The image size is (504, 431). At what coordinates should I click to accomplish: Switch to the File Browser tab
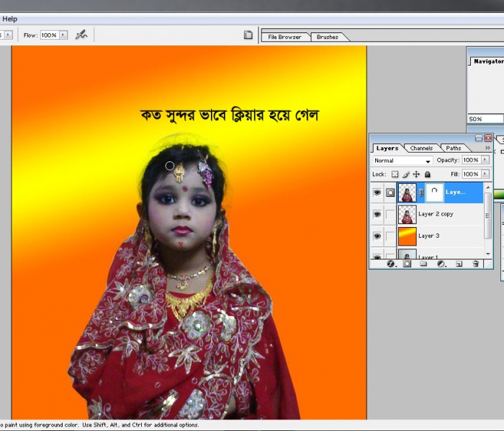pyautogui.click(x=284, y=37)
